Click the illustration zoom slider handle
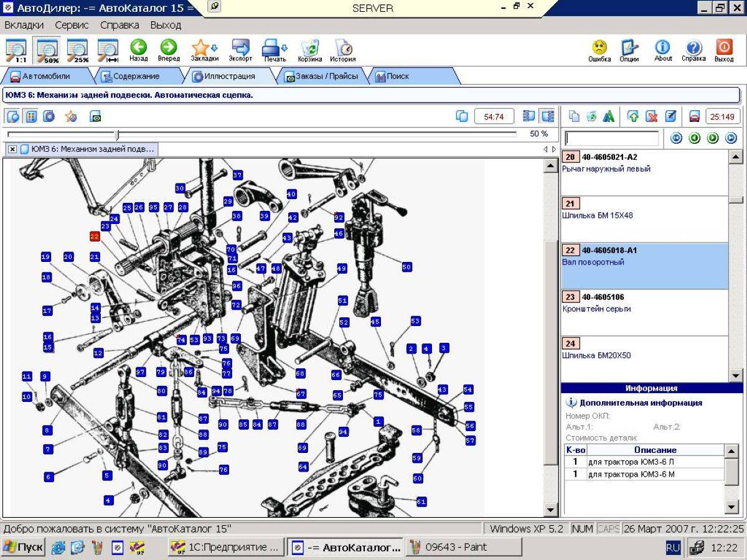 point(117,134)
